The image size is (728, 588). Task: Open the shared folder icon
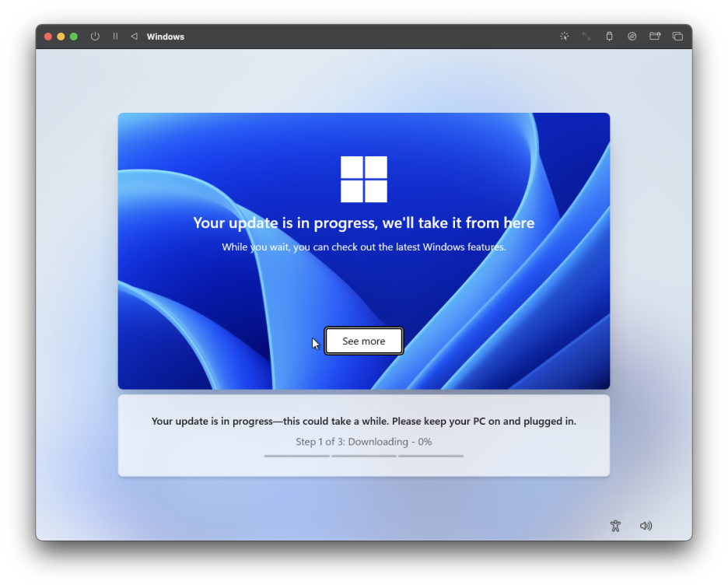pos(655,37)
